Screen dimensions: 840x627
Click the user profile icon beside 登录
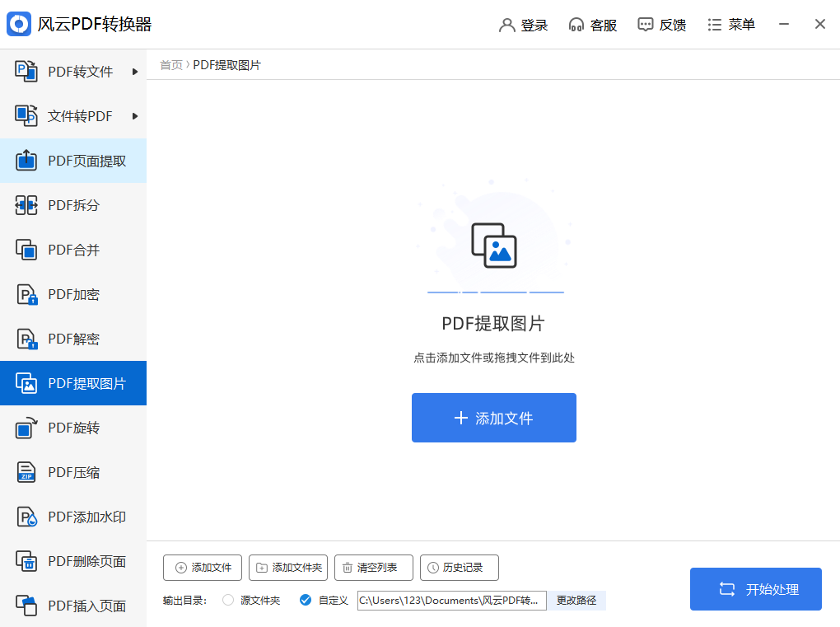506,25
